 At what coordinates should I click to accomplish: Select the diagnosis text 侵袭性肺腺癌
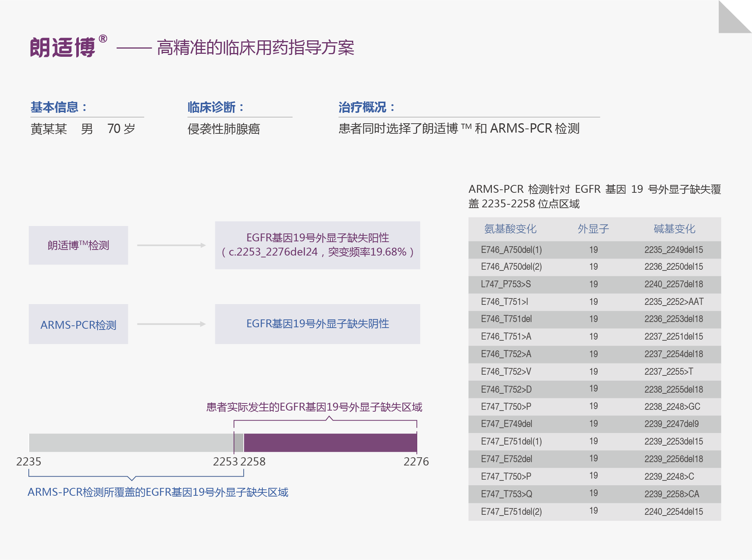(x=224, y=129)
